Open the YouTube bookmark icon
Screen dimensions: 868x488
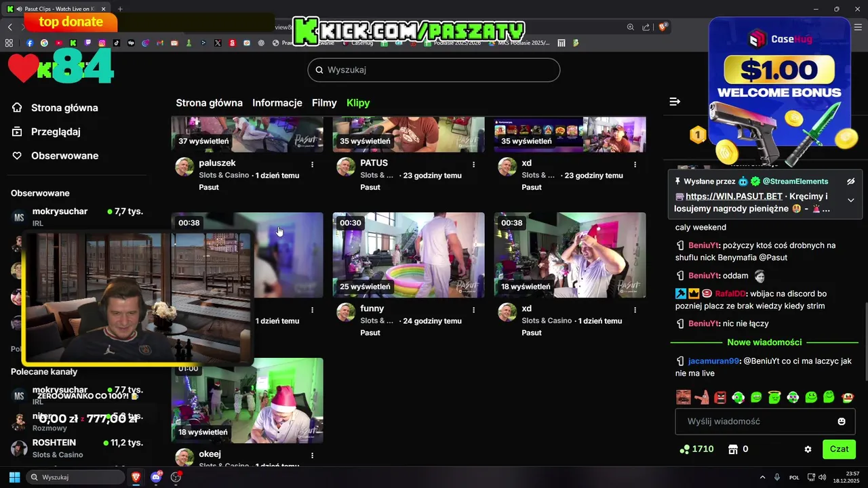(59, 43)
